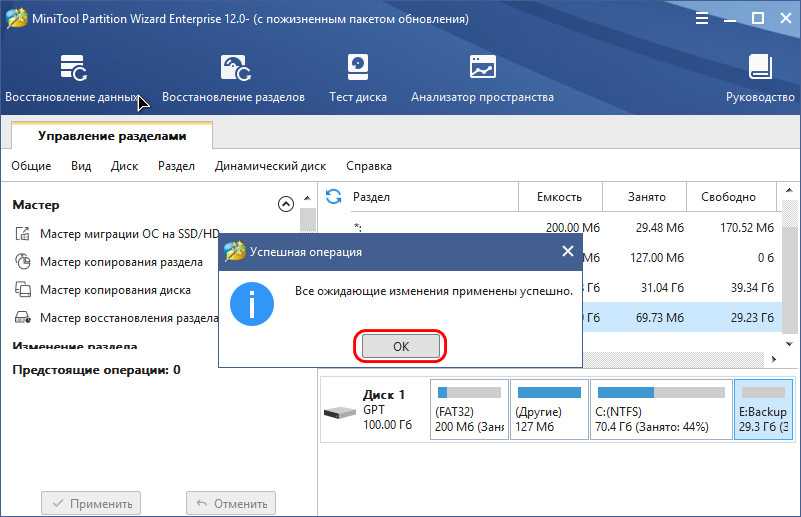Start the OS migration to SSD wizard

(128, 234)
